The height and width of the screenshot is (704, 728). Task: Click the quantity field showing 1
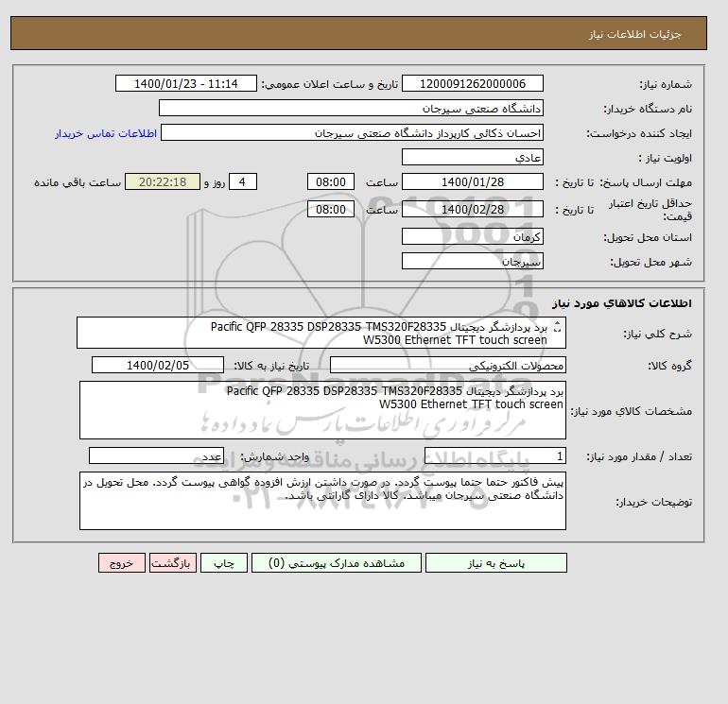pos(494,456)
